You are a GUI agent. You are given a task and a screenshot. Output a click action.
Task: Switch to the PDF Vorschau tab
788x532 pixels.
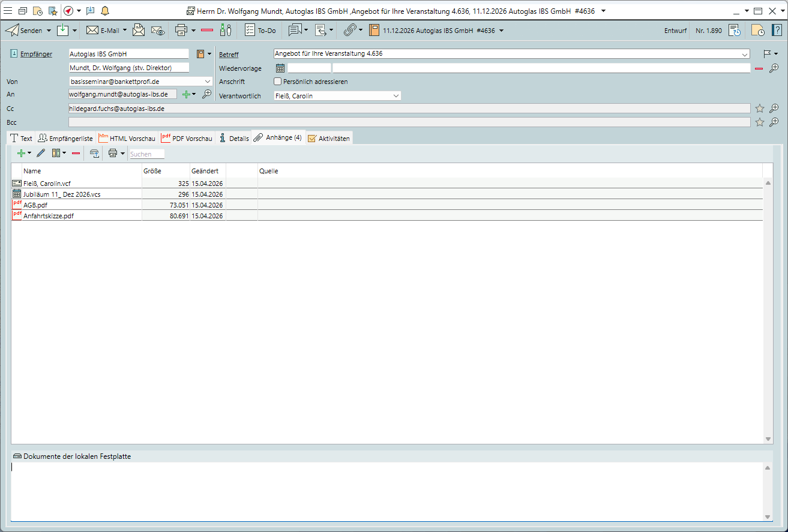point(187,138)
